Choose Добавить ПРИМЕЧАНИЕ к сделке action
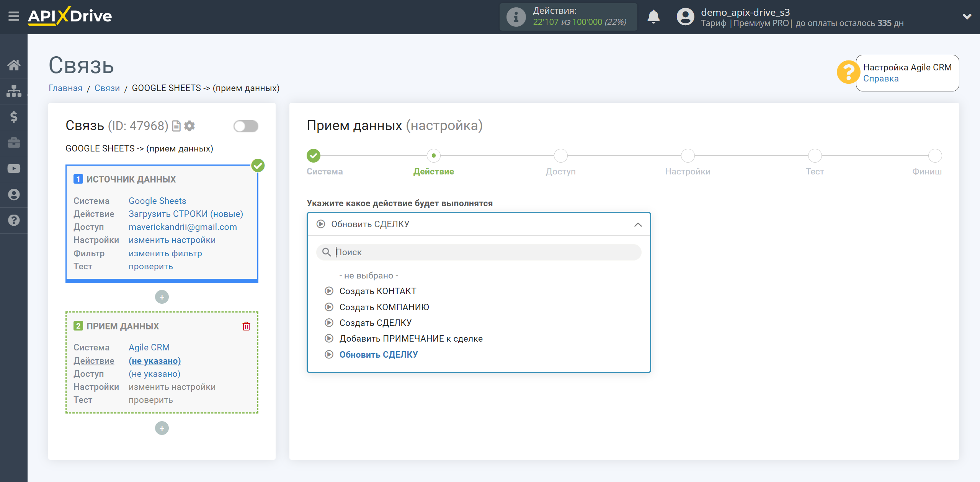Image resolution: width=980 pixels, height=482 pixels. coord(411,339)
